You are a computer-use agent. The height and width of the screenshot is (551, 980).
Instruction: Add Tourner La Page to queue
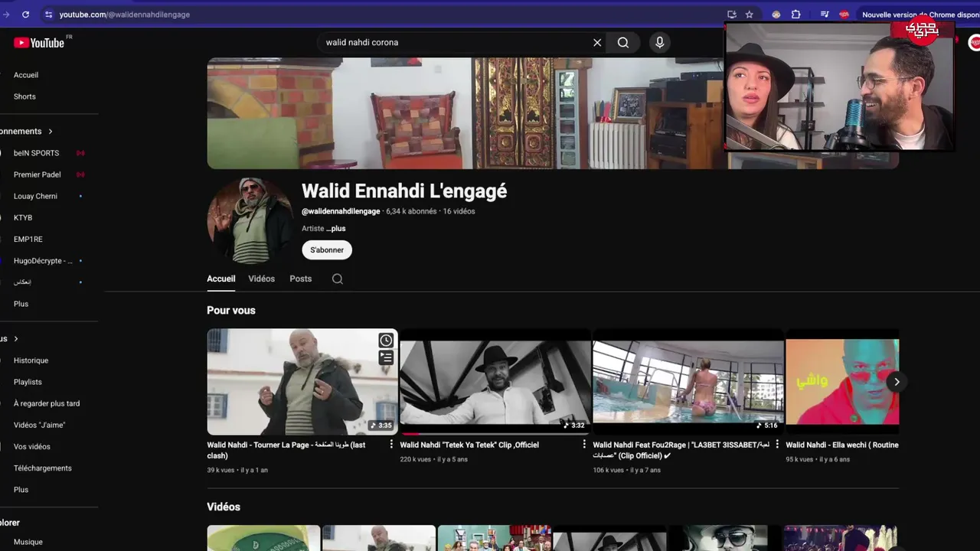[386, 357]
